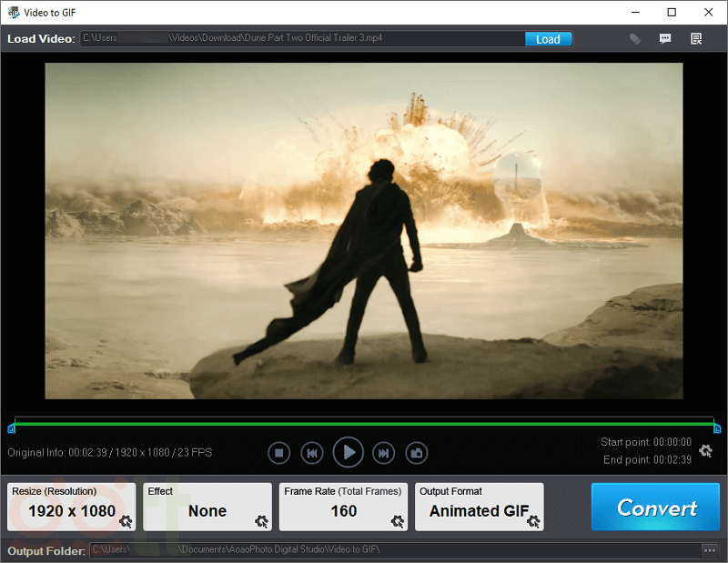Open the feedback speech bubble icon
Image resolution: width=728 pixels, height=563 pixels.
click(665, 39)
